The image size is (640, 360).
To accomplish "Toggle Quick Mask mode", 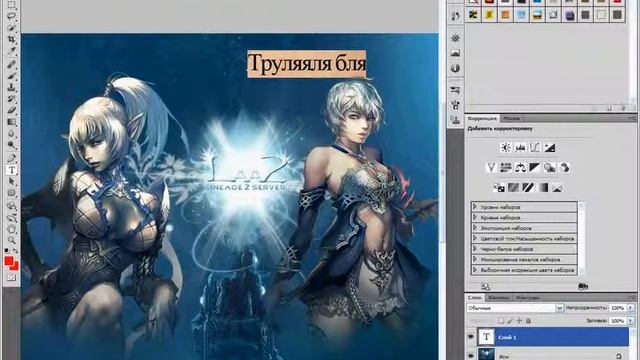I will pyautogui.click(x=11, y=278).
